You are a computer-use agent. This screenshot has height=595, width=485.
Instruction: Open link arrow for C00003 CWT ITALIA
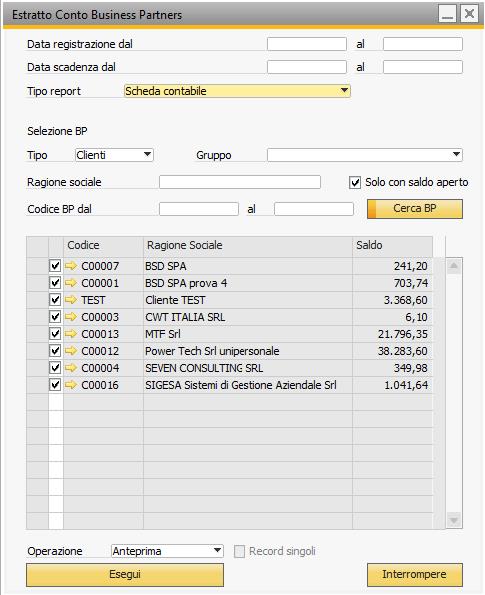click(71, 317)
